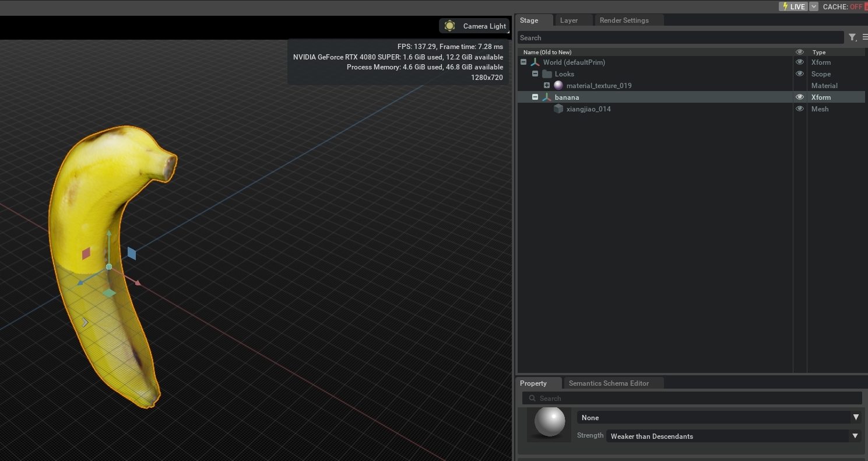This screenshot has height=461, width=868.
Task: Collapse the banana tree node
Action: [535, 97]
